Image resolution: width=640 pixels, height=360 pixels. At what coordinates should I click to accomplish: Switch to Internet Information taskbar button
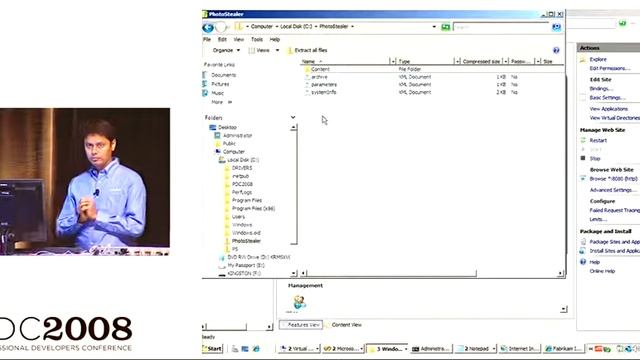519,349
